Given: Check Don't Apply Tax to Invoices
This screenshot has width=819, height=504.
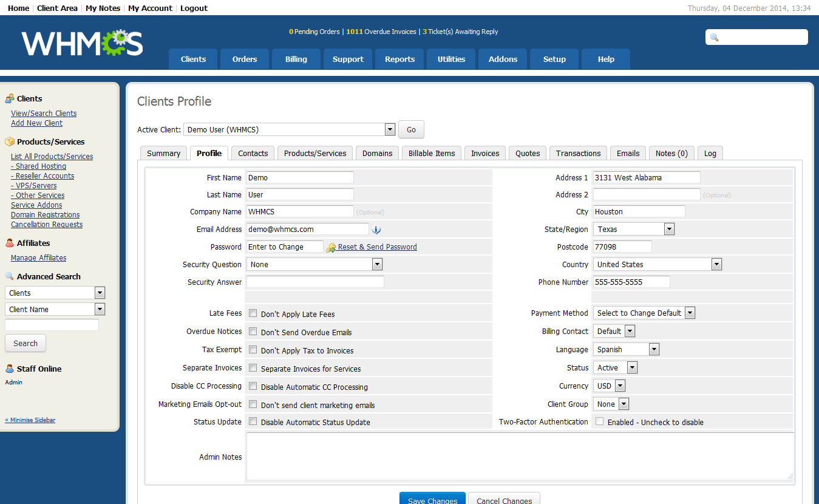Looking at the screenshot, I should (x=253, y=350).
